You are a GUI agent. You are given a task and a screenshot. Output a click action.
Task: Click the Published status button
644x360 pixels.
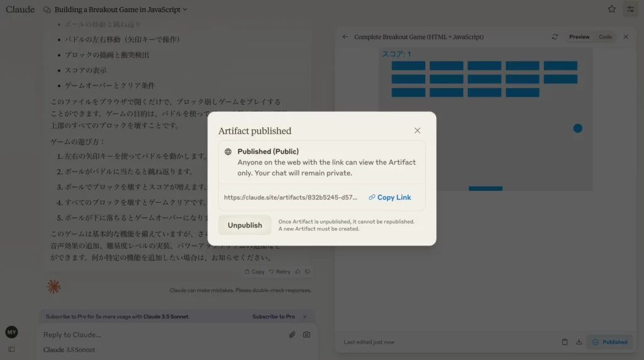610,342
